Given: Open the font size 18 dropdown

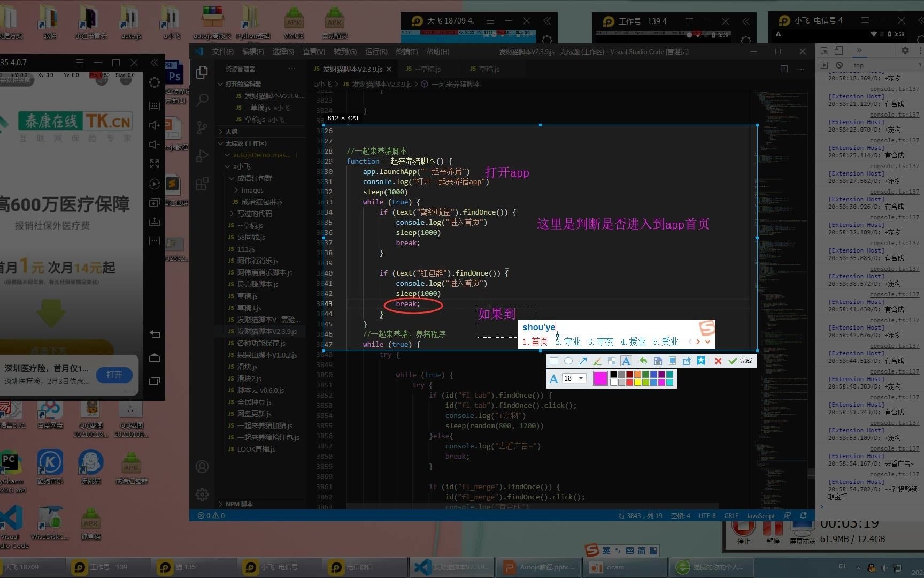Looking at the screenshot, I should [574, 378].
